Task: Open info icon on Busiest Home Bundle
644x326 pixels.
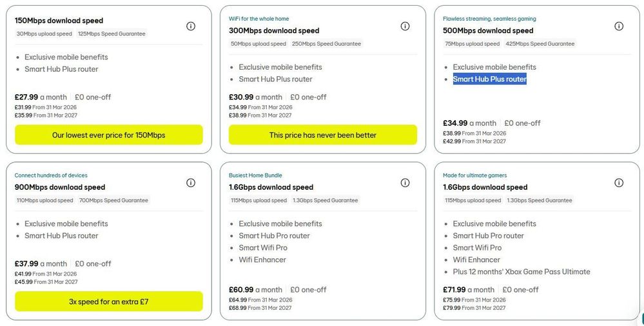Action: 405,183
